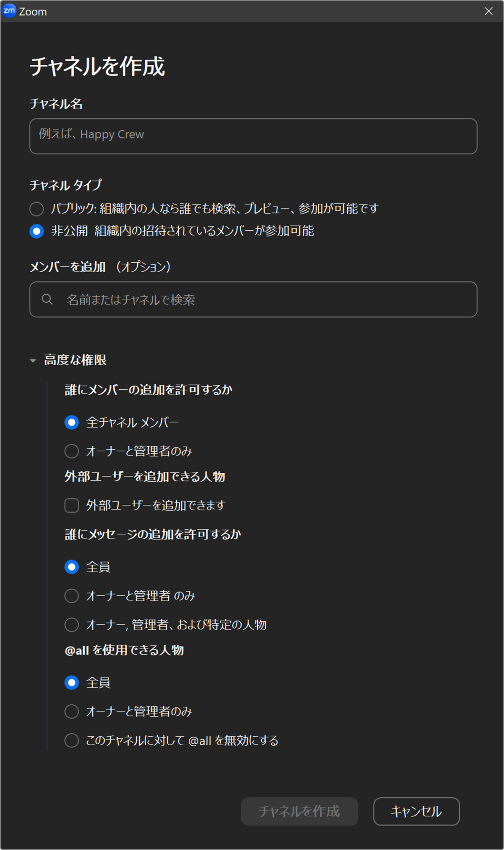Click the 高度な権限 heading label
504x850 pixels.
tap(75, 360)
